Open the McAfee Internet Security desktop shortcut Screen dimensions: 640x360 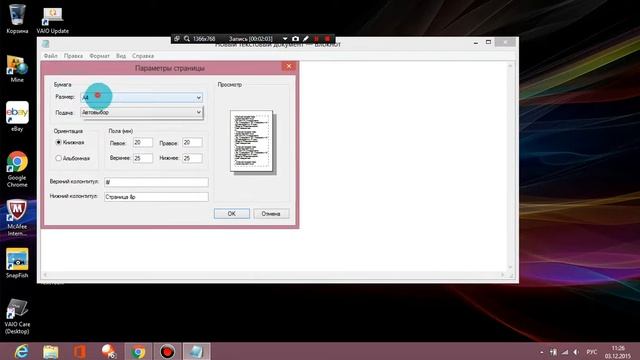tap(17, 218)
